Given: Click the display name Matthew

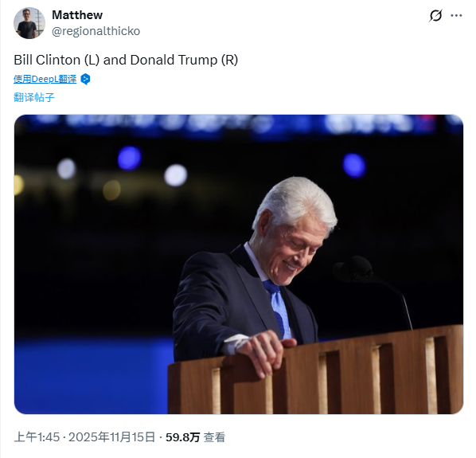Looking at the screenshot, I should click(77, 15).
